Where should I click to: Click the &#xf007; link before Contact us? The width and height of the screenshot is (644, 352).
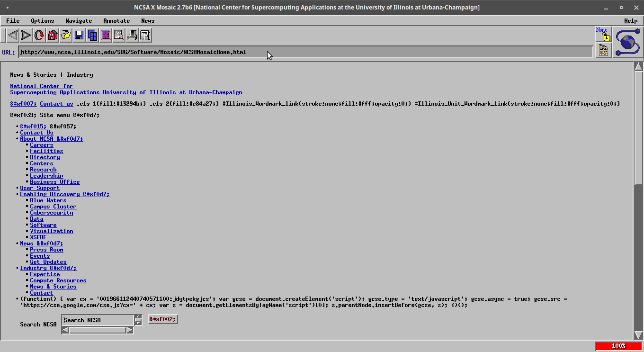click(23, 104)
